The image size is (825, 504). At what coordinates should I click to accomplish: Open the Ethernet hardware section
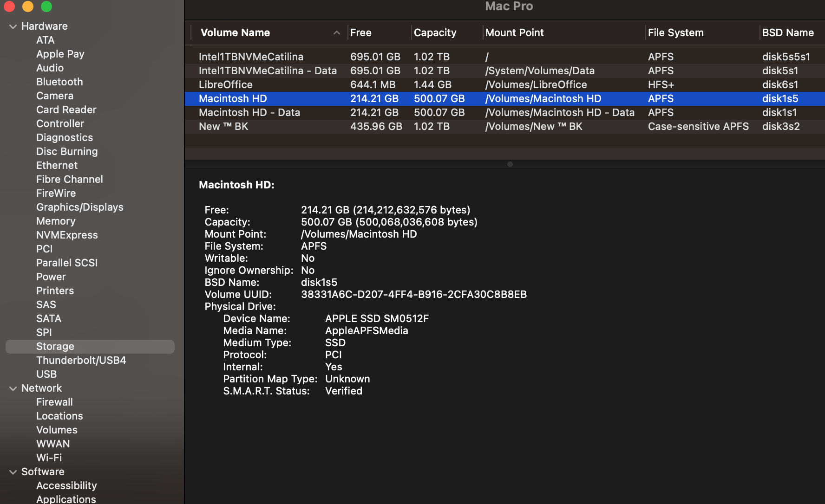click(x=57, y=166)
